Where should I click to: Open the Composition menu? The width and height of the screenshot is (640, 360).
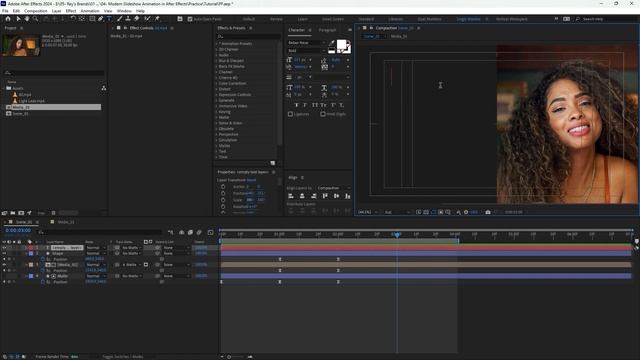[x=36, y=11]
